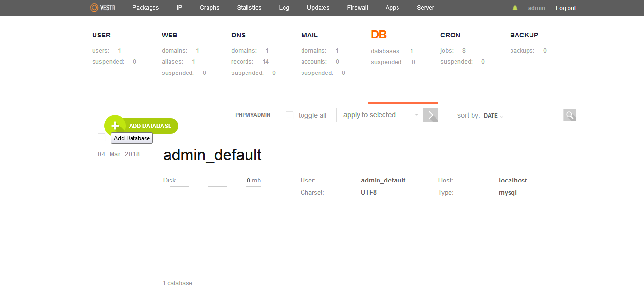Open the sort by DATE dropdown
This screenshot has width=644, height=291.
pos(490,116)
